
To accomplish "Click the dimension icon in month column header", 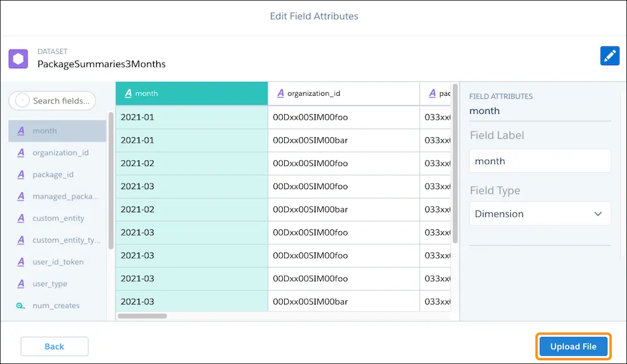I will point(128,93).
